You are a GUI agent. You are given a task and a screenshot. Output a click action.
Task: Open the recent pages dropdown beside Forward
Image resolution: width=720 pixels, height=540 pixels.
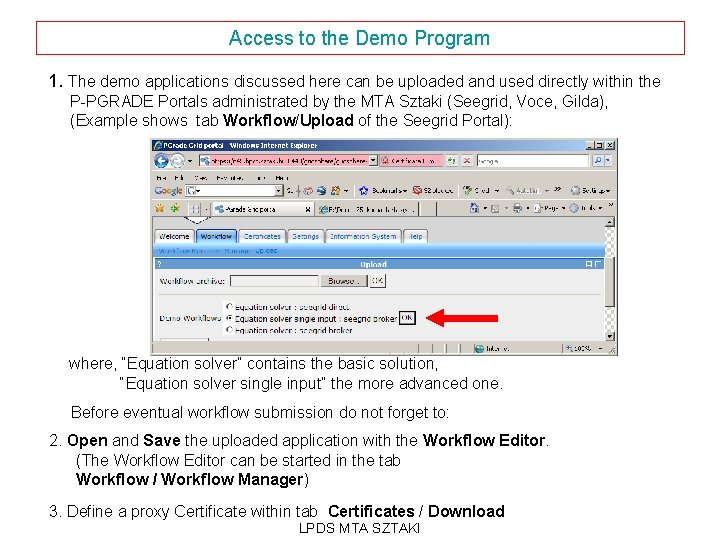pos(190,161)
